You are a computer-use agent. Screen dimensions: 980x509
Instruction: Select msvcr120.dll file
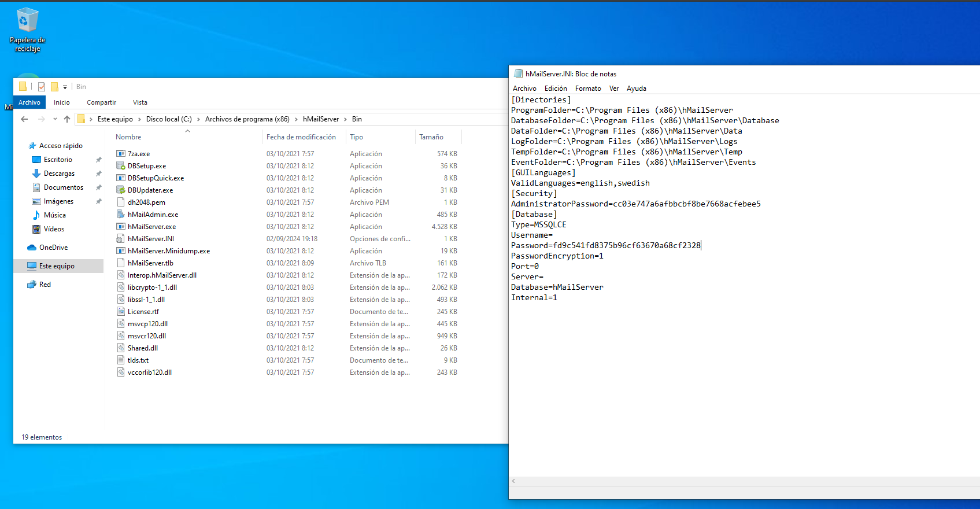(x=147, y=336)
